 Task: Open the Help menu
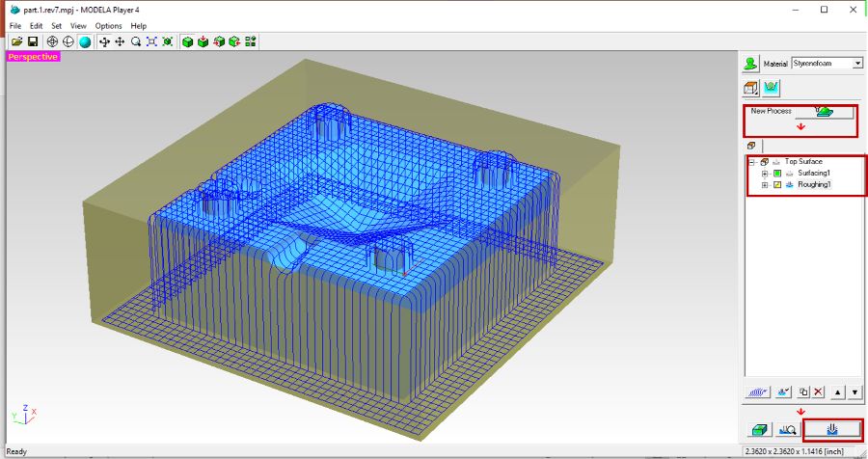(x=138, y=26)
